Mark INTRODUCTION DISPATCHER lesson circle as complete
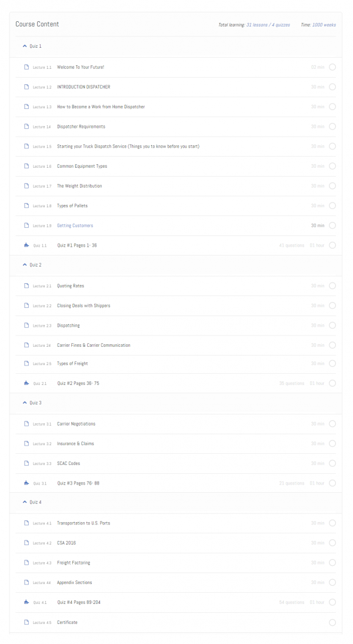This screenshot has width=353, height=644. pyautogui.click(x=332, y=87)
